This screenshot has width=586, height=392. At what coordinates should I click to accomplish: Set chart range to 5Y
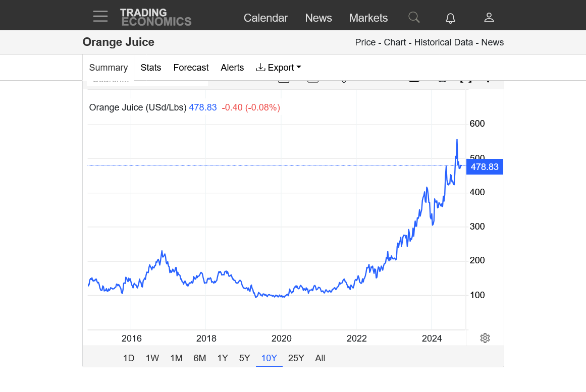(245, 358)
